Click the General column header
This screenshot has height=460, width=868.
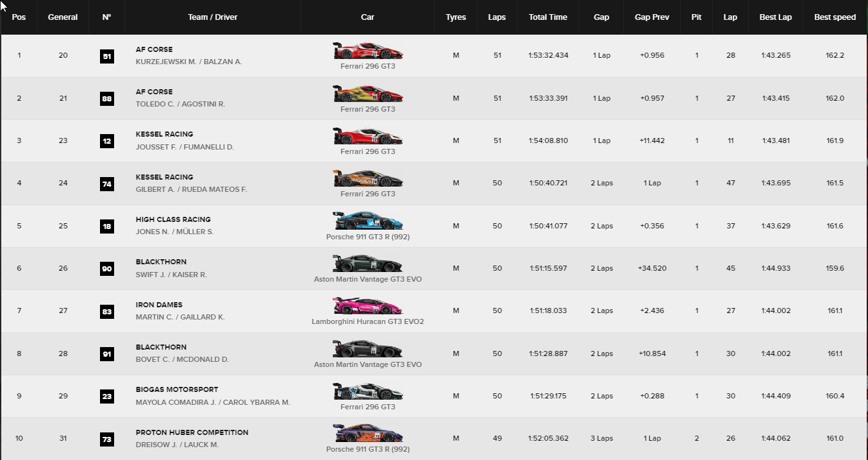coord(63,17)
